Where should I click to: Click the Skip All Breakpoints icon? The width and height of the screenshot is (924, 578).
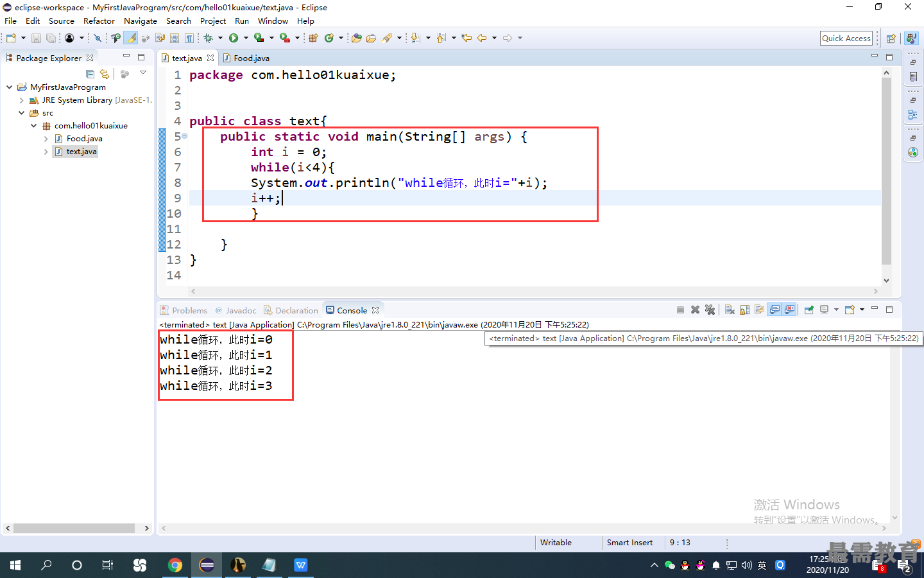click(x=98, y=38)
